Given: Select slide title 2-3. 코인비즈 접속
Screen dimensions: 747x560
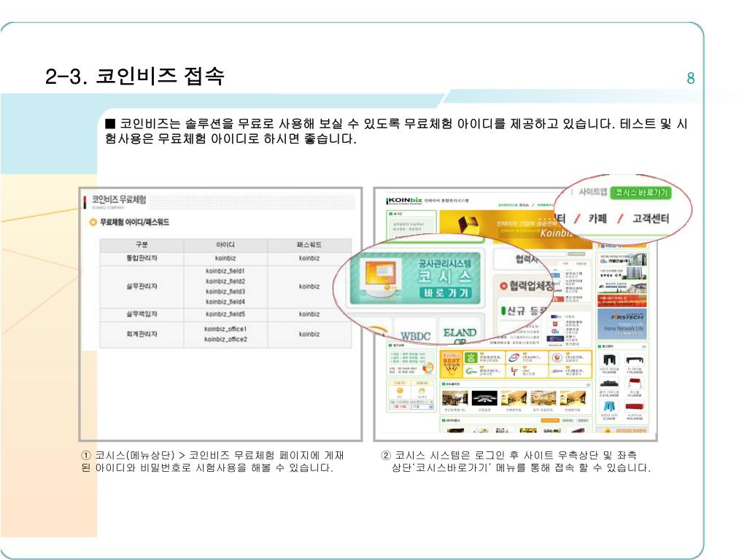Looking at the screenshot, I should 135,76.
